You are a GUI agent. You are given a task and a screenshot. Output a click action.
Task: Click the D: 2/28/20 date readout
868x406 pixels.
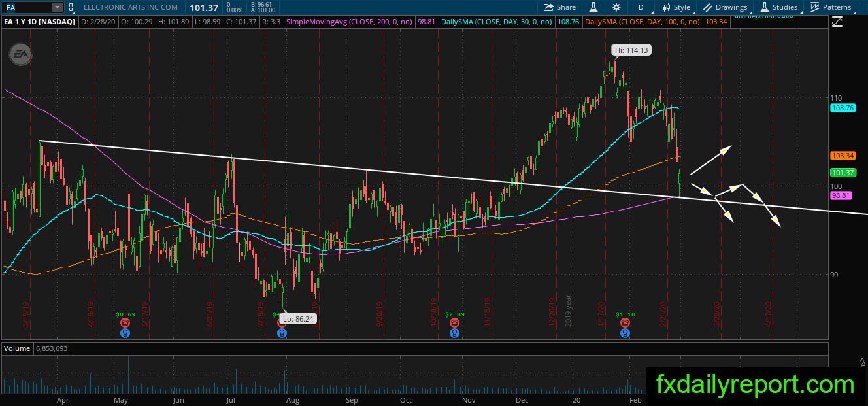point(99,22)
